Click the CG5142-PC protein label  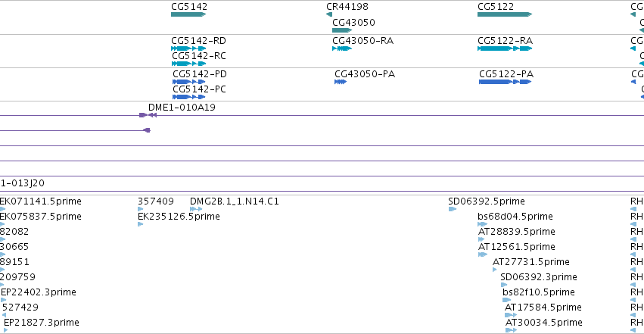(199, 89)
